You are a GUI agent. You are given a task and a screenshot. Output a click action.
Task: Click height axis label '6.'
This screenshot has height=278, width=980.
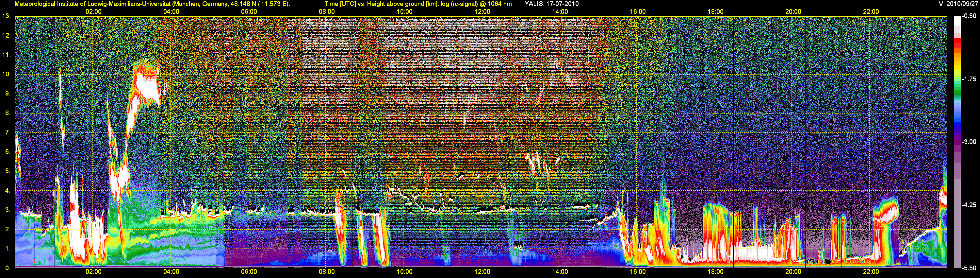(8, 151)
